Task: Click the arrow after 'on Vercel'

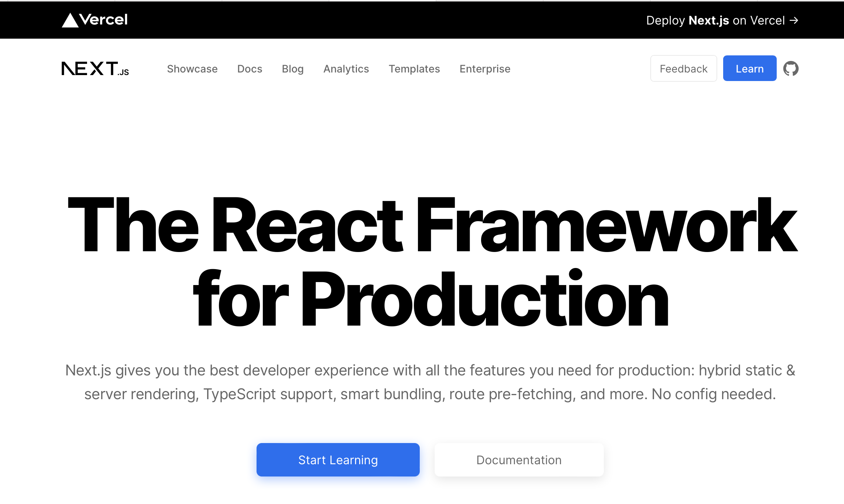Action: tap(794, 20)
